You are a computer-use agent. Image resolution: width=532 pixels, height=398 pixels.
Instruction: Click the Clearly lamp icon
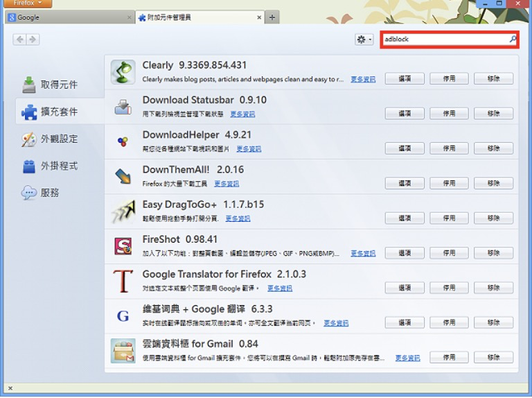click(x=123, y=72)
